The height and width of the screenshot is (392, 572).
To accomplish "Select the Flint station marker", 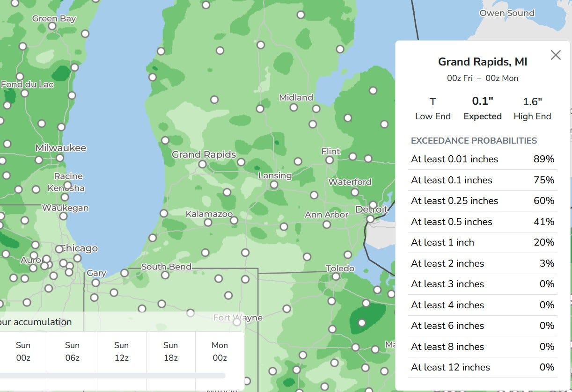I will point(330,160).
